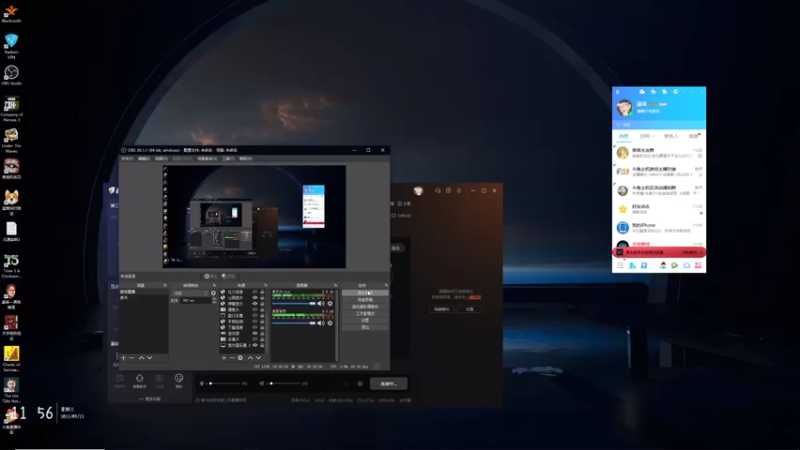Adjust microphone volume slider in Douyu tool
Image resolution: width=800 pixels, height=450 pixels.
pyautogui.click(x=222, y=383)
